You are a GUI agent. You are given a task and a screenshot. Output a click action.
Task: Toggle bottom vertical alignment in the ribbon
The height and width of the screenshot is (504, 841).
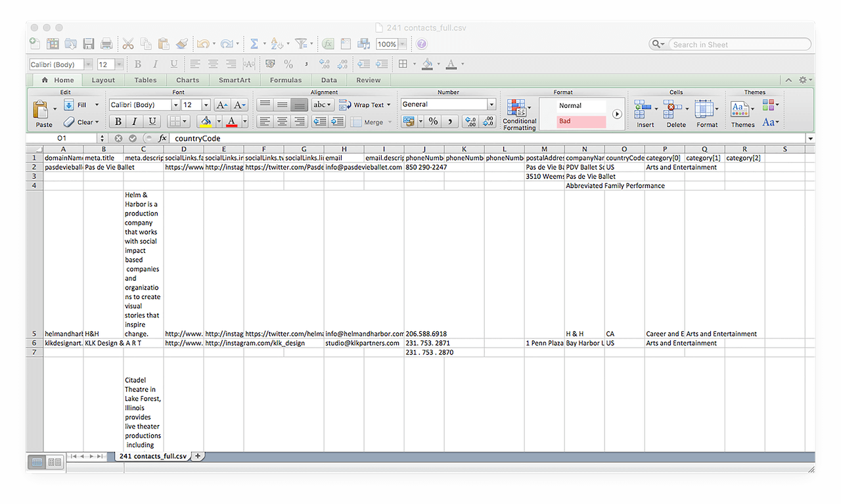pyautogui.click(x=300, y=104)
